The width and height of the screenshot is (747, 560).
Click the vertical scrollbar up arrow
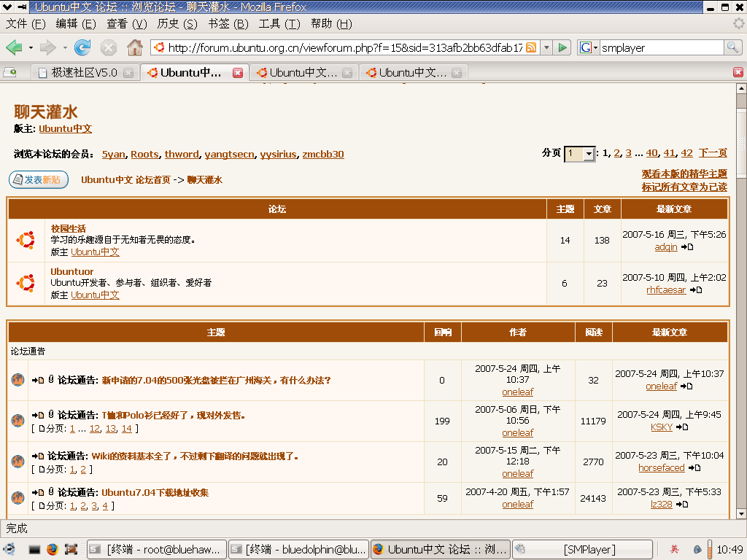pyautogui.click(x=741, y=88)
